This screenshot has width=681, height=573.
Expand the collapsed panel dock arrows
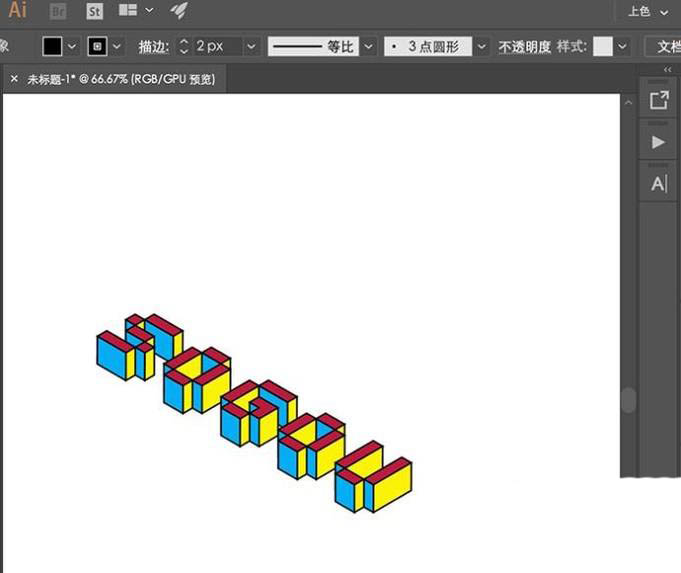668,70
